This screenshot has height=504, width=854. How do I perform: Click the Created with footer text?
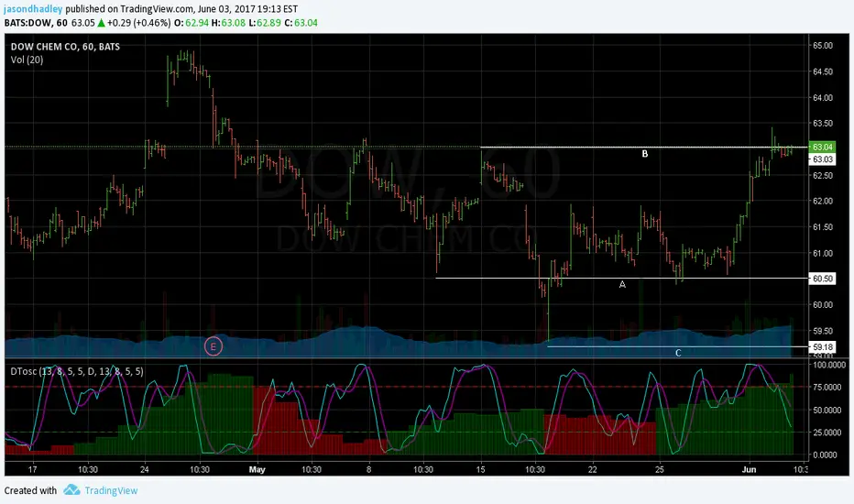[30, 490]
